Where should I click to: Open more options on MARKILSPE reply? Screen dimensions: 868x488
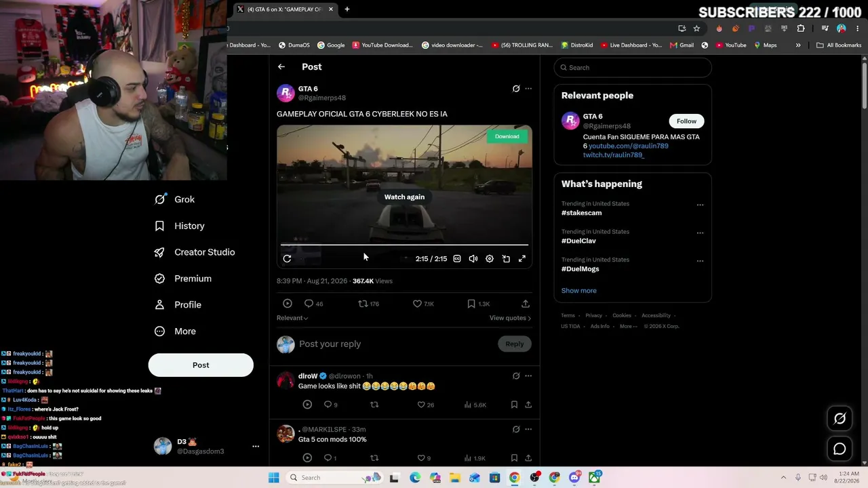[x=528, y=430]
